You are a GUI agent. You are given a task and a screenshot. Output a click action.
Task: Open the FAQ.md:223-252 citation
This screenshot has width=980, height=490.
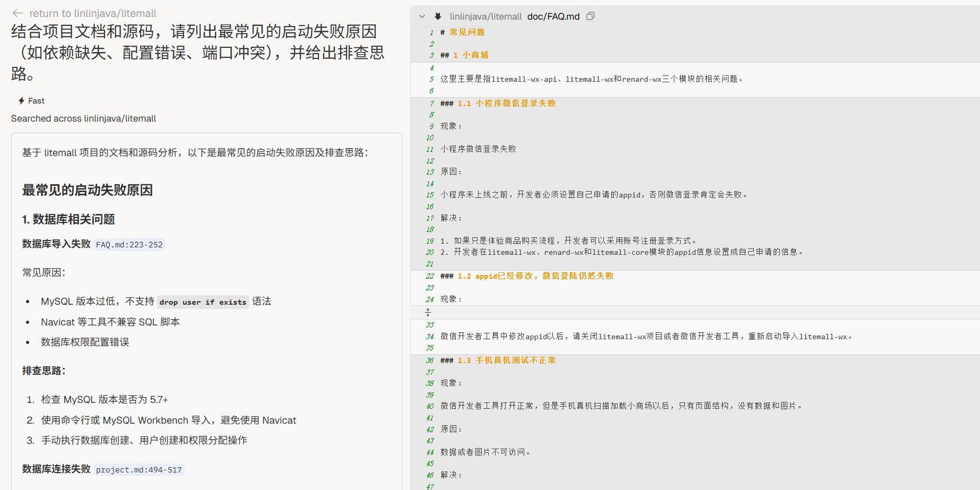(129, 245)
